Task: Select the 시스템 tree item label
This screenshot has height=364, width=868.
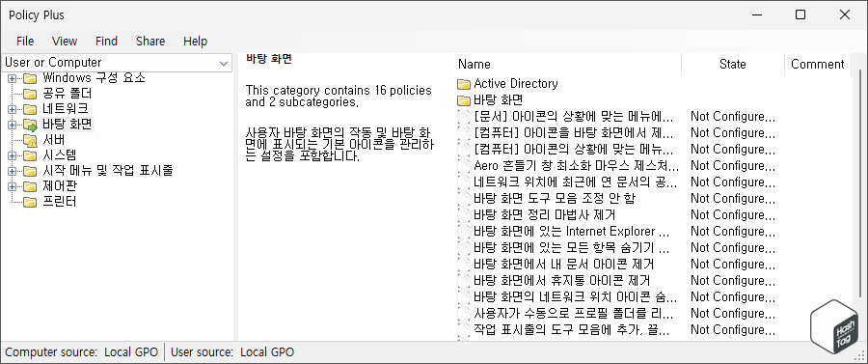Action: pyautogui.click(x=60, y=155)
